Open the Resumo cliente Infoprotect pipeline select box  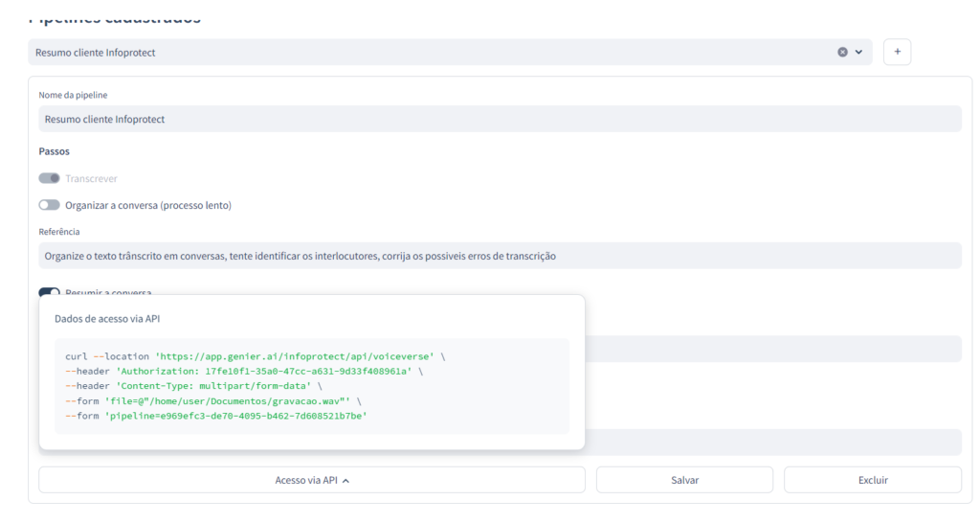point(431,53)
